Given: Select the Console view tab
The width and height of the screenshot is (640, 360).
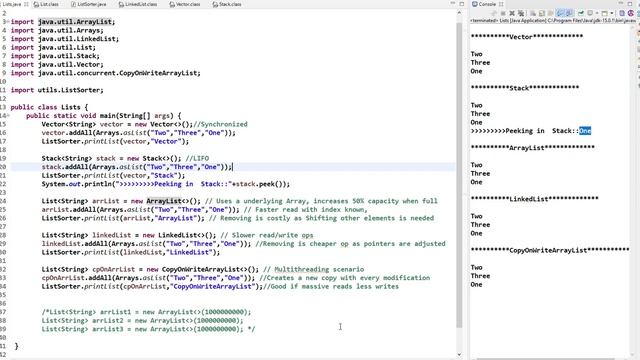Looking at the screenshot, I should click(x=484, y=4).
